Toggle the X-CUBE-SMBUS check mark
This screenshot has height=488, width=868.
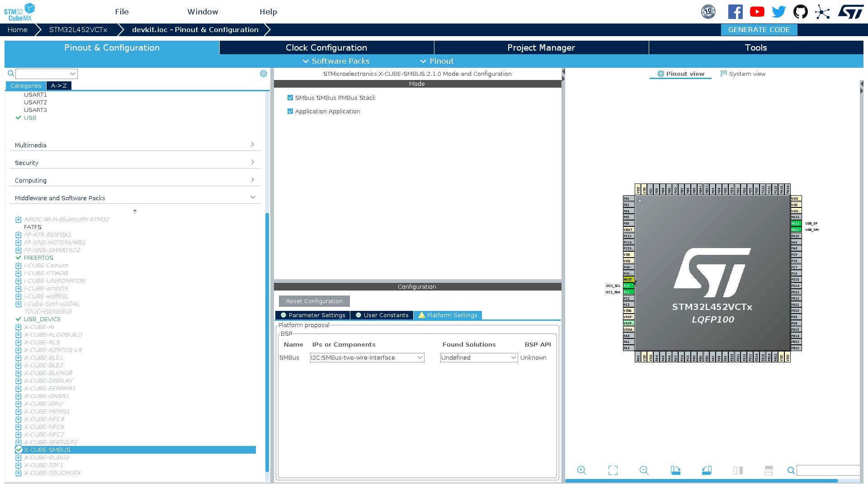click(x=19, y=450)
